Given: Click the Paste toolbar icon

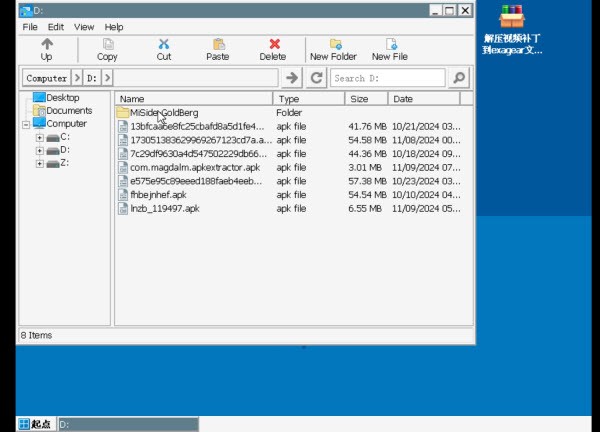Looking at the screenshot, I should (x=218, y=45).
